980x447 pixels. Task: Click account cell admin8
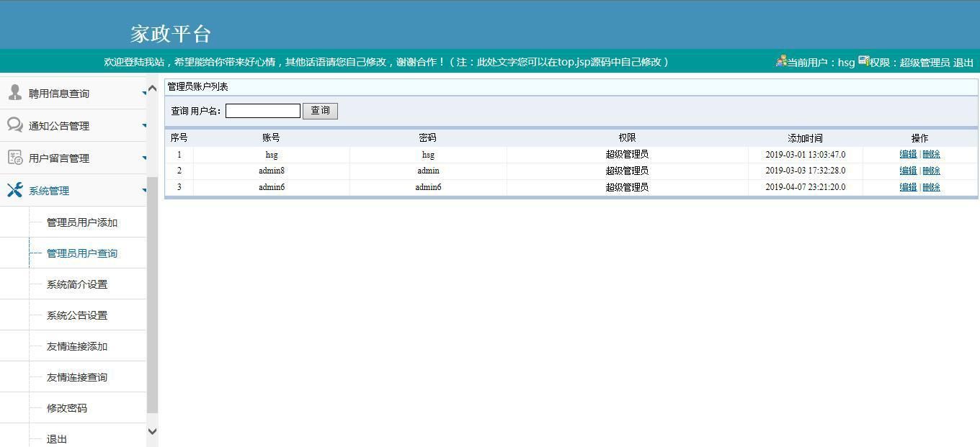272,171
